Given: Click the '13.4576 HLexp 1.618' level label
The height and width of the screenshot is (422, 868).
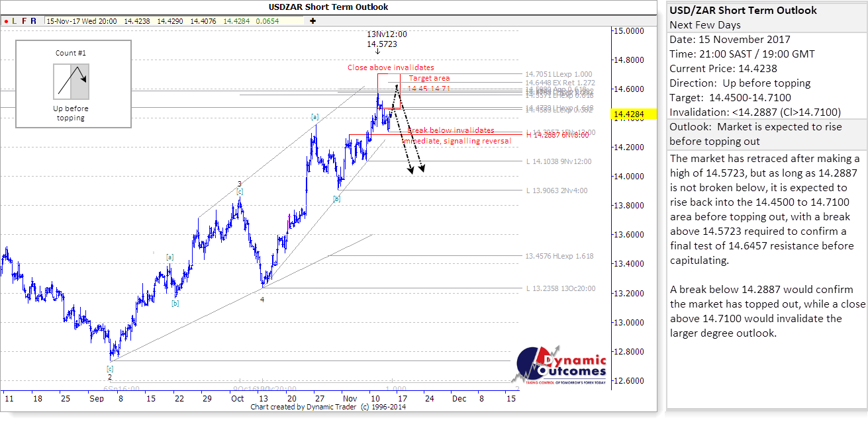Looking at the screenshot, I should [x=559, y=256].
